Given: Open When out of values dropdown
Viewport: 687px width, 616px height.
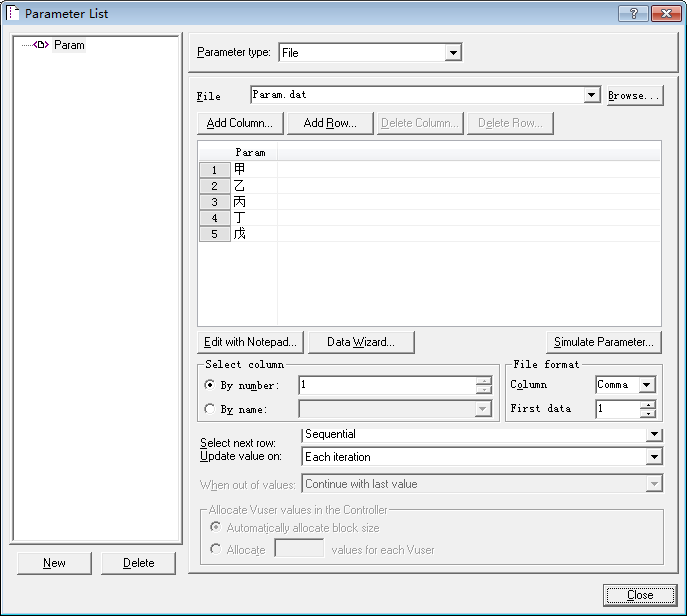Looking at the screenshot, I should tap(654, 484).
